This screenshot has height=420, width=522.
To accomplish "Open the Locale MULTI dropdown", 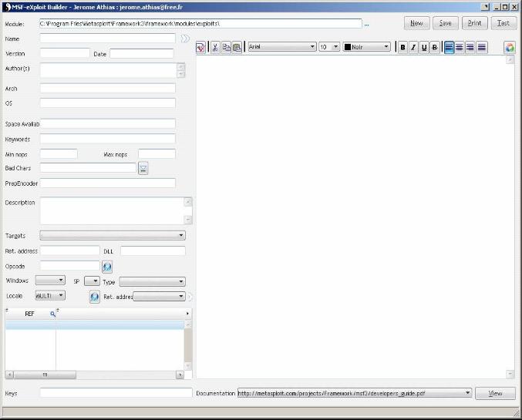I will [x=50, y=295].
